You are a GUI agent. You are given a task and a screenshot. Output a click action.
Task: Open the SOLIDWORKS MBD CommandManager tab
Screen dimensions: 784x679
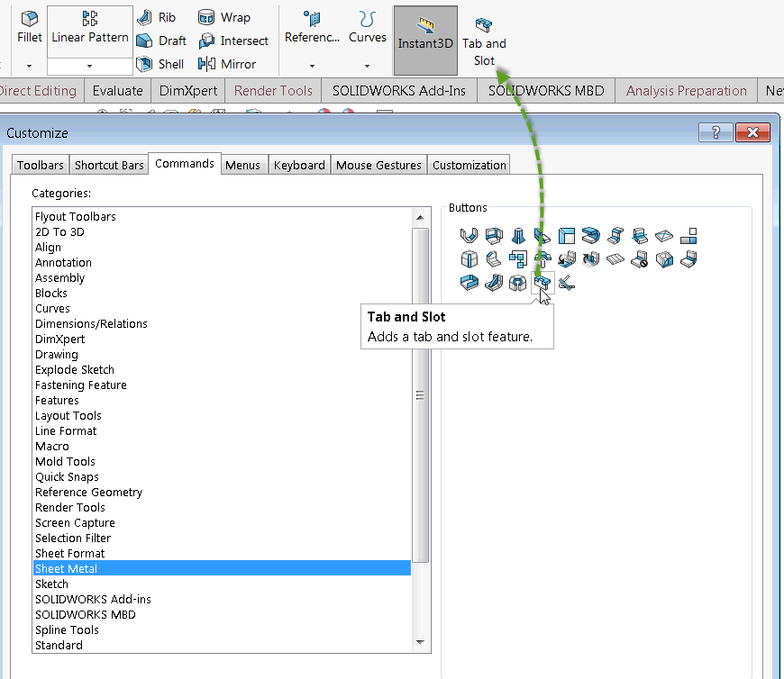(546, 90)
